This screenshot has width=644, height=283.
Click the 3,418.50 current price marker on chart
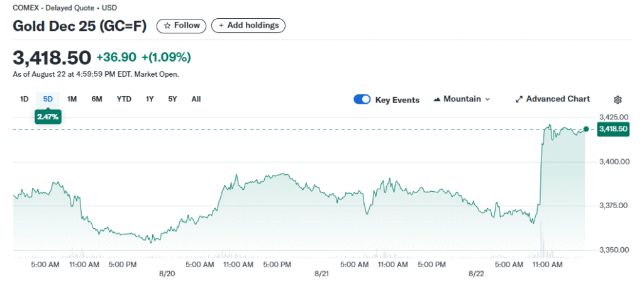click(x=613, y=129)
